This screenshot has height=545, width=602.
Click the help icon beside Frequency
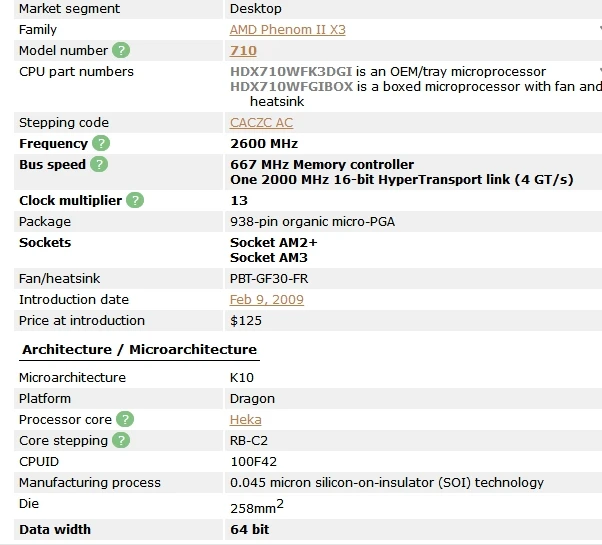point(101,143)
